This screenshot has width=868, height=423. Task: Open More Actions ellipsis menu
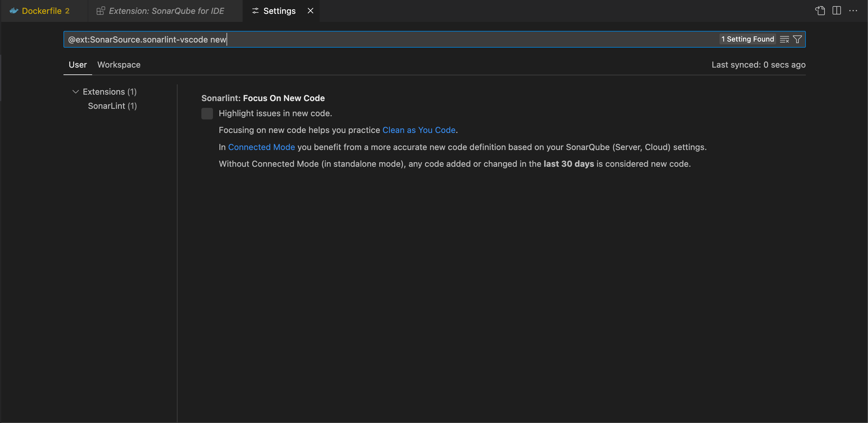point(854,10)
